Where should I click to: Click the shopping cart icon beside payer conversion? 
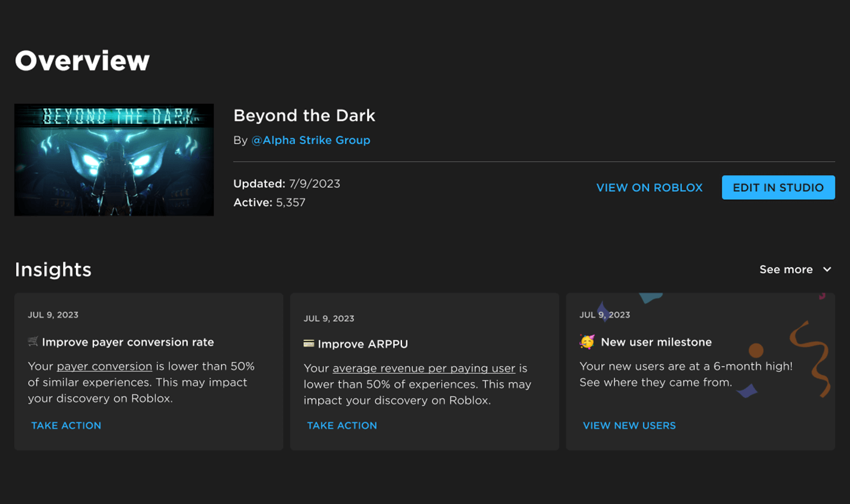(33, 342)
